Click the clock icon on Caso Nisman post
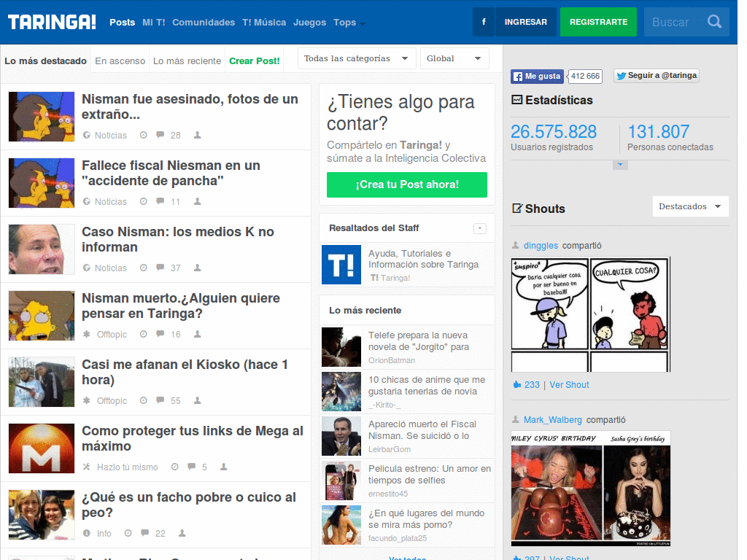This screenshot has width=747, height=560. tap(144, 268)
